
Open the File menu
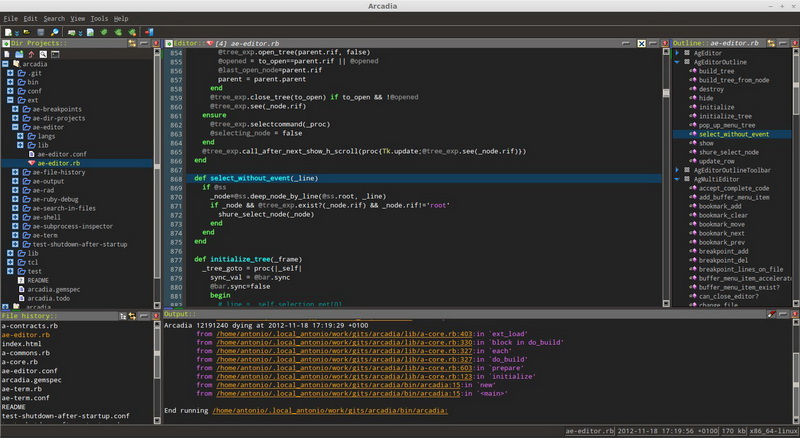pyautogui.click(x=11, y=18)
